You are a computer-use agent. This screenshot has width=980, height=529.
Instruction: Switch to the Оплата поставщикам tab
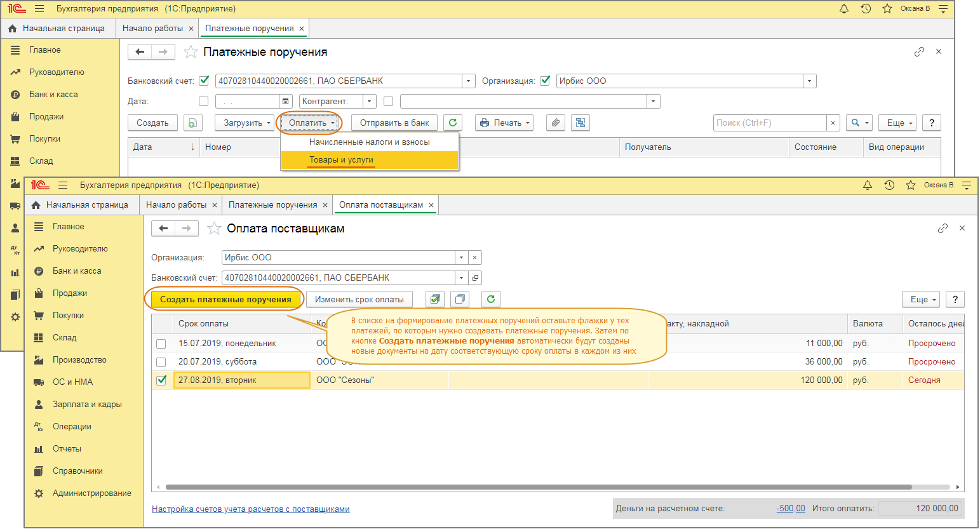pos(380,205)
